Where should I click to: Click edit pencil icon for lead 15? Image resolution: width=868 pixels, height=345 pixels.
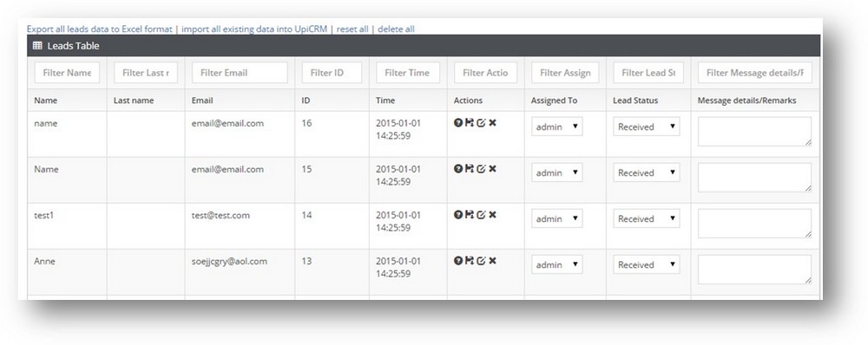[x=481, y=169]
